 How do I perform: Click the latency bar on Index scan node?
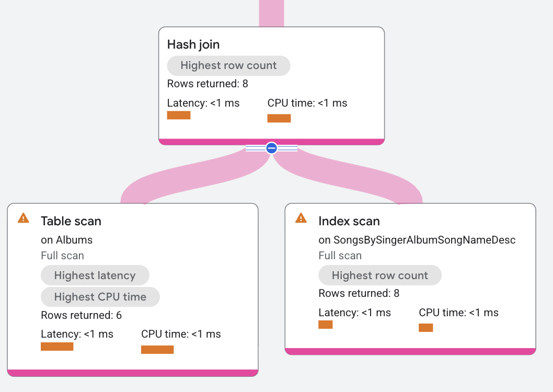coord(325,324)
